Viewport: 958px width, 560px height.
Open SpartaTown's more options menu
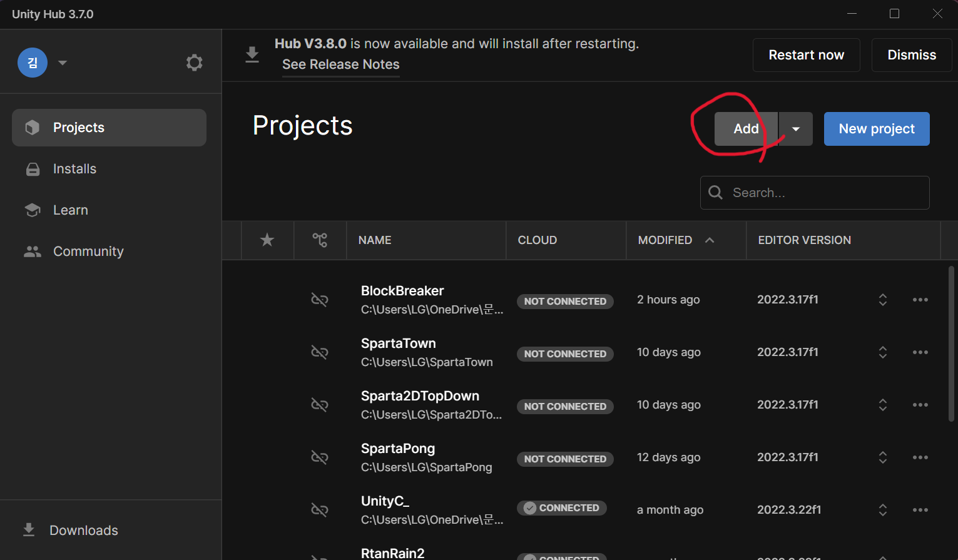coord(920,352)
